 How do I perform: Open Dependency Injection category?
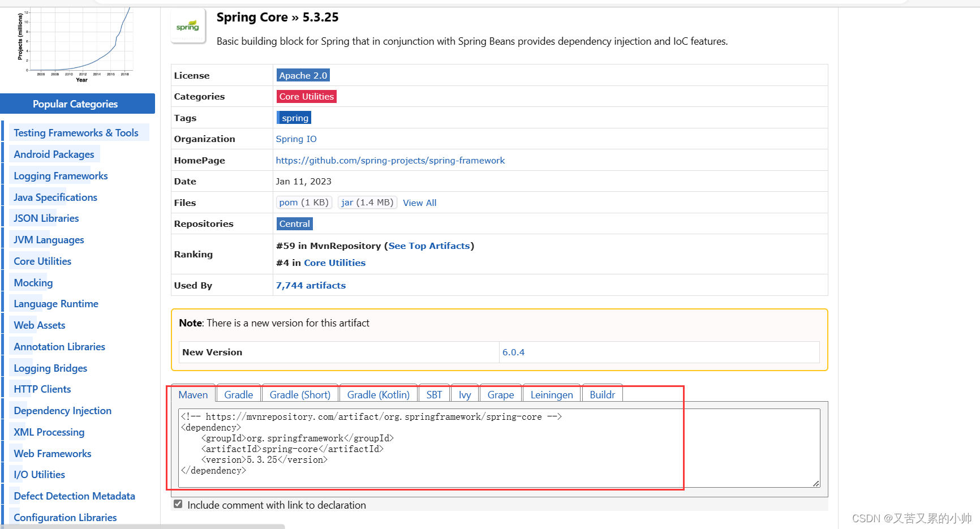click(x=63, y=410)
